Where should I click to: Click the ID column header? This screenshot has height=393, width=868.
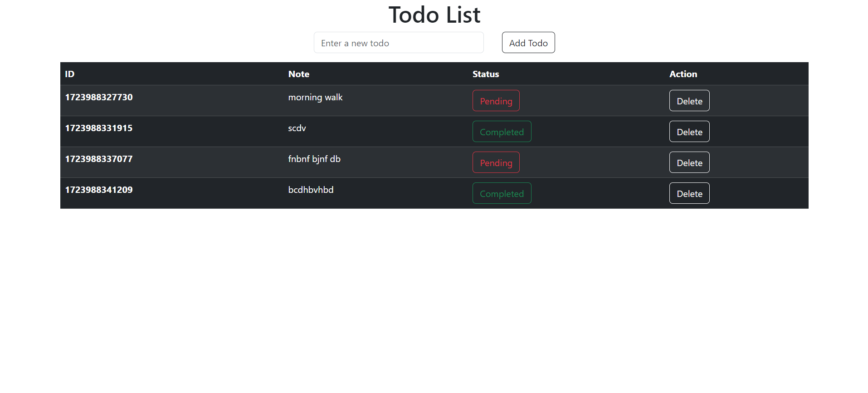pos(70,74)
